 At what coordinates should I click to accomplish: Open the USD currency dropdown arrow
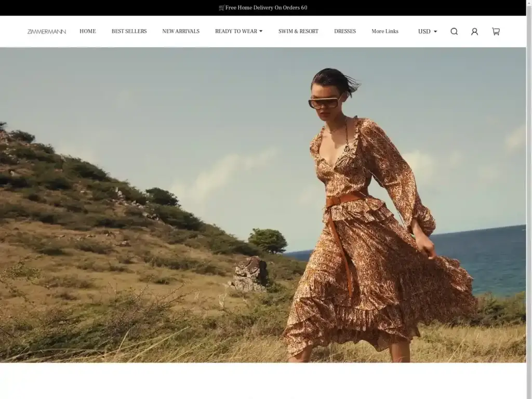(x=435, y=32)
